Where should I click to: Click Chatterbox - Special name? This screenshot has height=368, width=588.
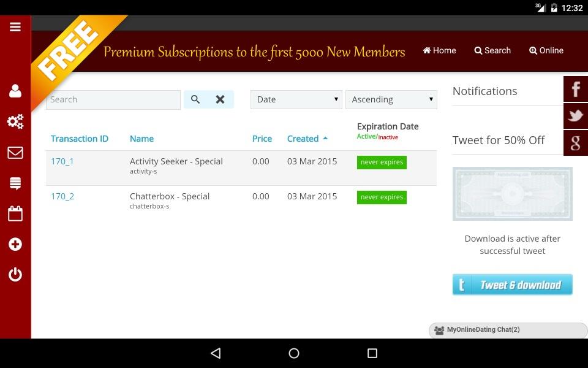pos(170,196)
